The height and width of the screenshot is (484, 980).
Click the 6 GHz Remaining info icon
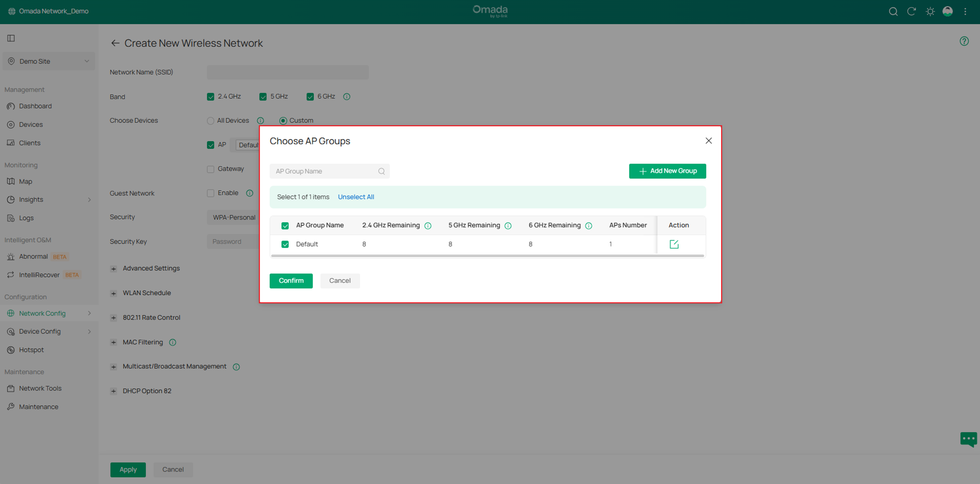[x=588, y=226]
